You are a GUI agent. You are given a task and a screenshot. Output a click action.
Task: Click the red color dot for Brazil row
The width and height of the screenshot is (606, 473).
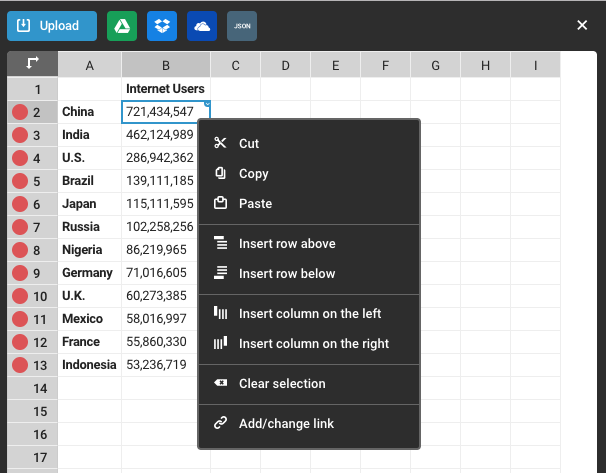(20, 181)
